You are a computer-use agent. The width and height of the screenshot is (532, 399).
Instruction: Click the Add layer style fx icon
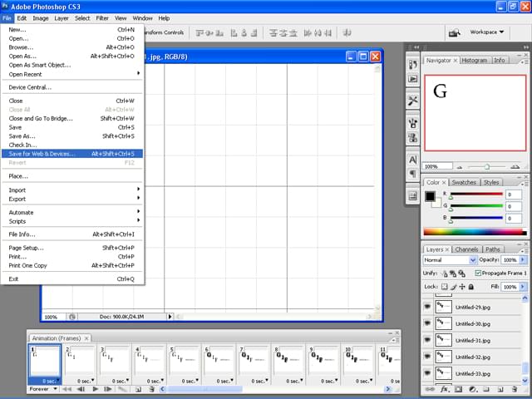pos(444,389)
